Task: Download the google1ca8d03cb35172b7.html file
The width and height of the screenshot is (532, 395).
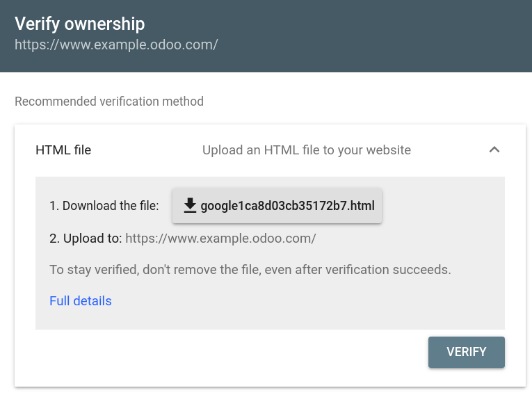Action: pyautogui.click(x=277, y=206)
